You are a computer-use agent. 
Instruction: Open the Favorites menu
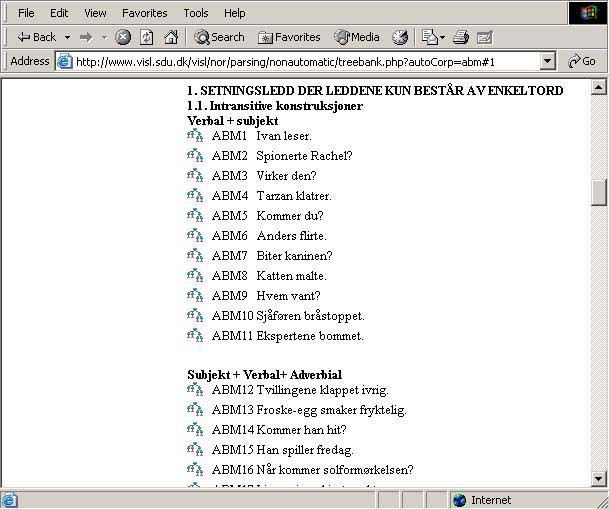pos(145,13)
